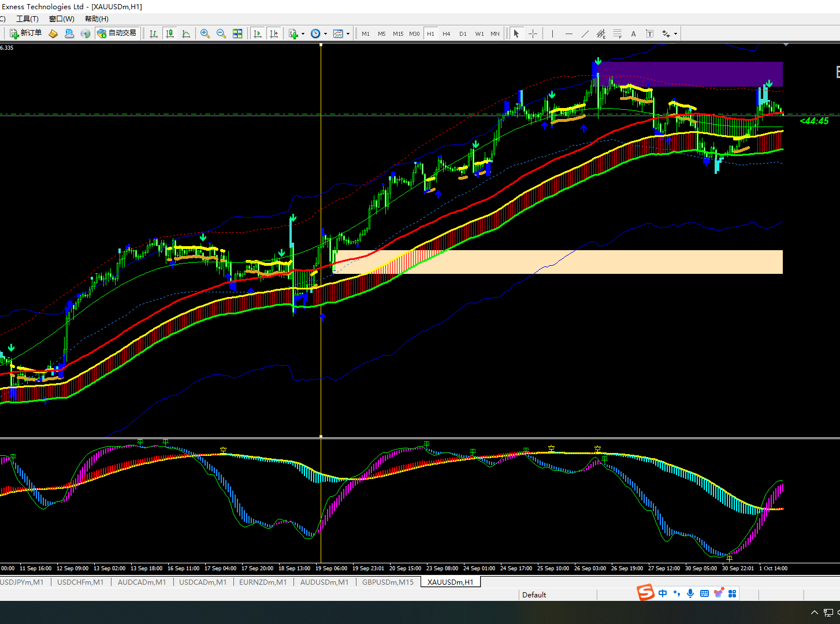Switch to the MN timeframe
Image resolution: width=840 pixels, height=624 pixels.
tap(495, 34)
